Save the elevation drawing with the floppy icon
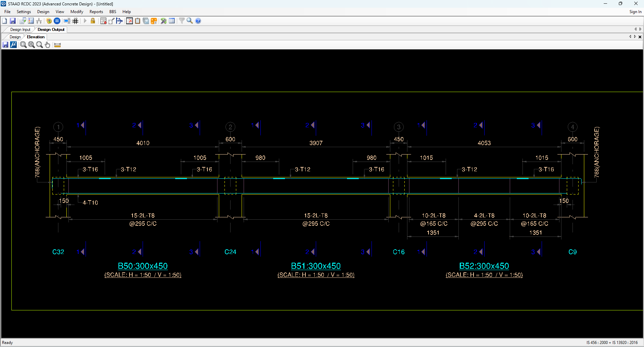 pos(5,45)
